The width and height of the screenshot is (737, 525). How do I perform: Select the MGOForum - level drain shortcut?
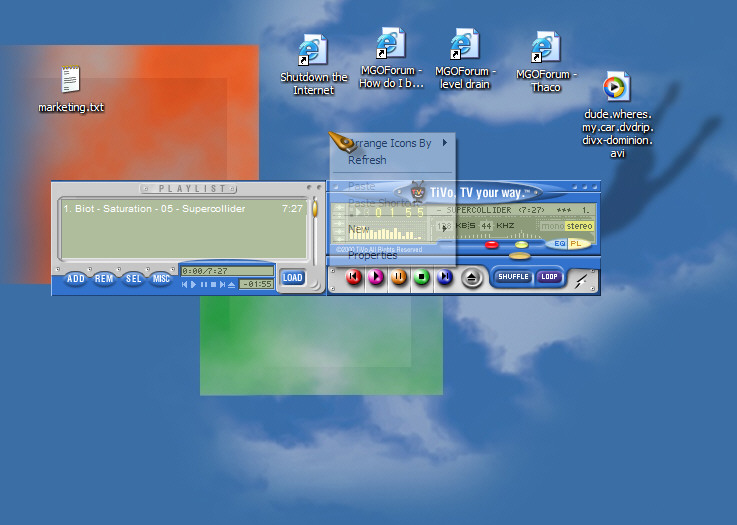pyautogui.click(x=465, y=59)
